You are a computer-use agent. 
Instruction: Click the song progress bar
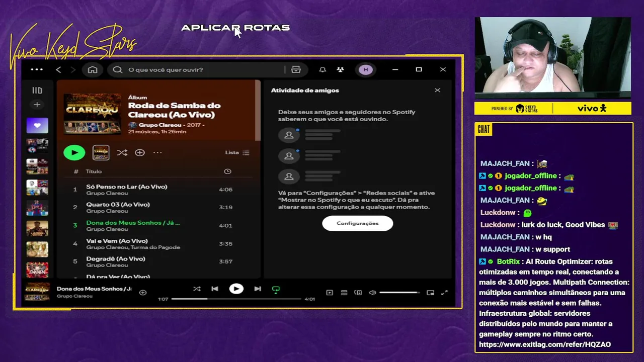(x=236, y=299)
